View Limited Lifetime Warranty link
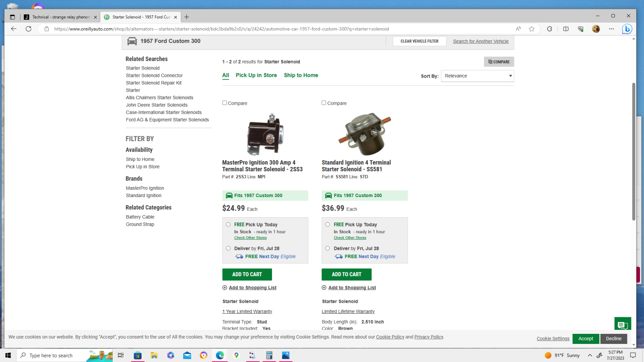644x362 pixels. [348, 311]
